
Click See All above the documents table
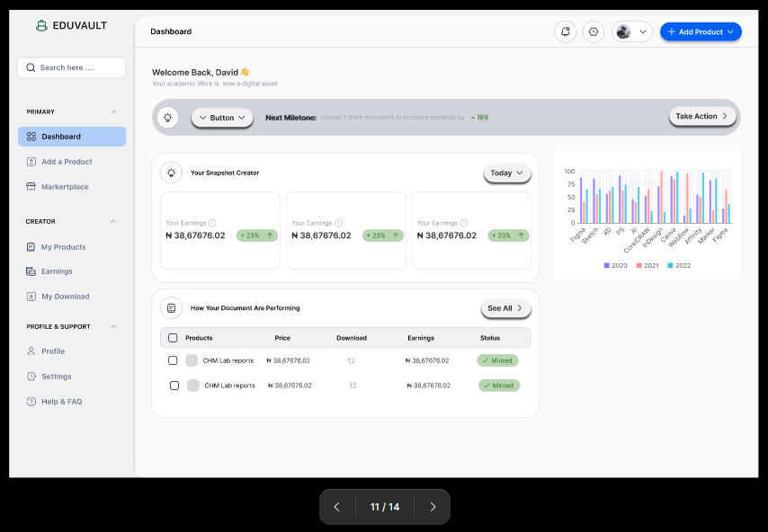click(x=505, y=308)
